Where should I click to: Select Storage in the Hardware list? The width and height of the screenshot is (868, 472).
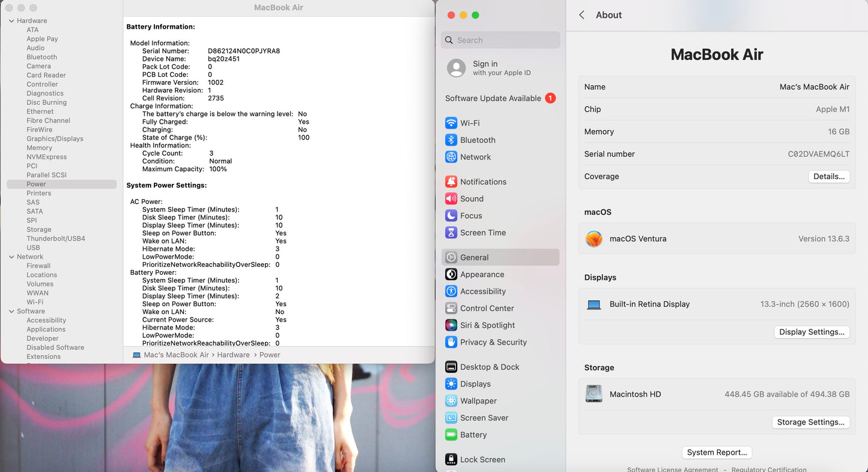coord(38,230)
